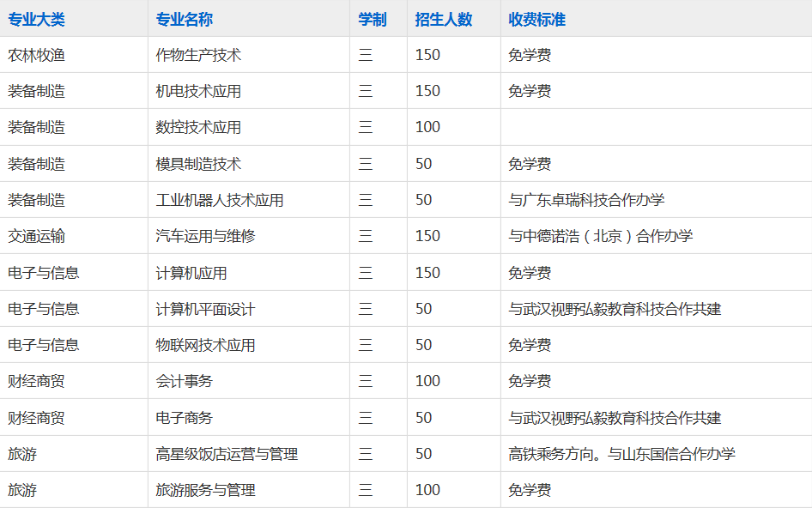Click enrollment number 100 for 数控技术应用
The height and width of the screenshot is (508, 812).
[427, 127]
